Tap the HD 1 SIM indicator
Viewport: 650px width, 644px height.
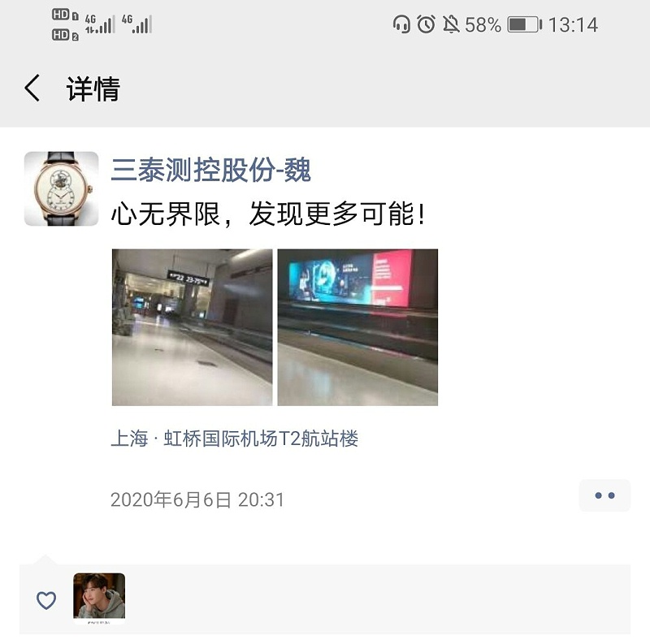click(x=65, y=15)
